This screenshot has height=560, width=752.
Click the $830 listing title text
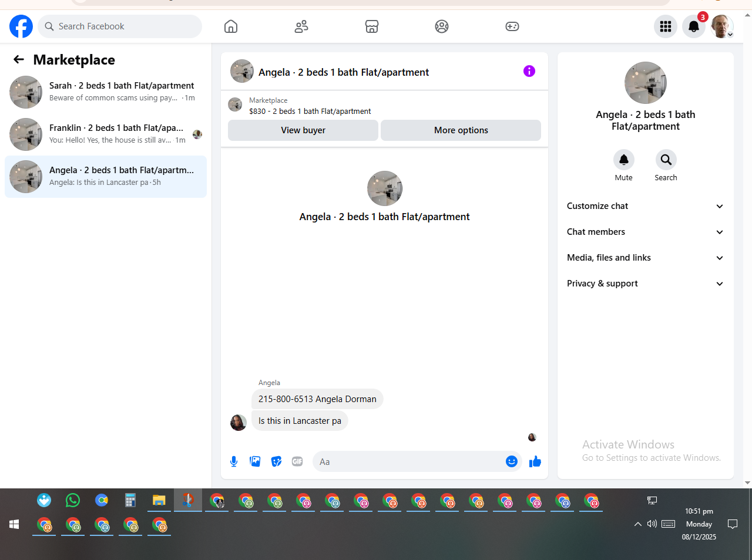point(310,111)
